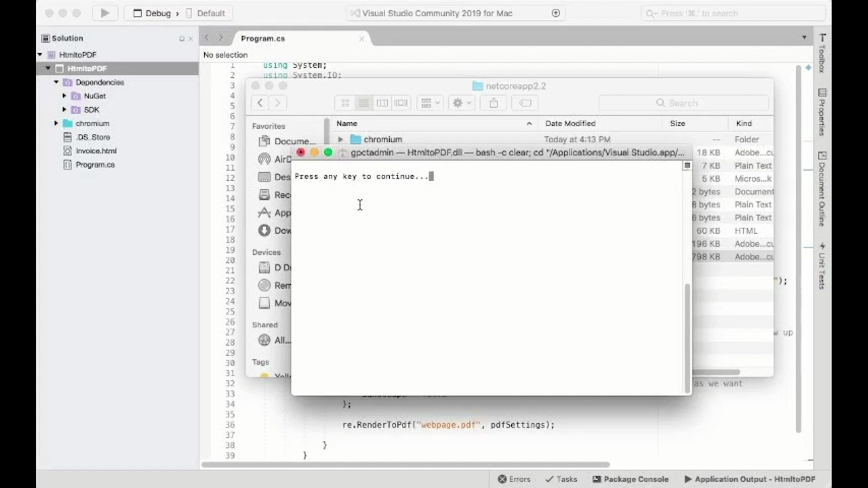Sort Finder list by Date Modified
The width and height of the screenshot is (868, 488).
pyautogui.click(x=599, y=123)
